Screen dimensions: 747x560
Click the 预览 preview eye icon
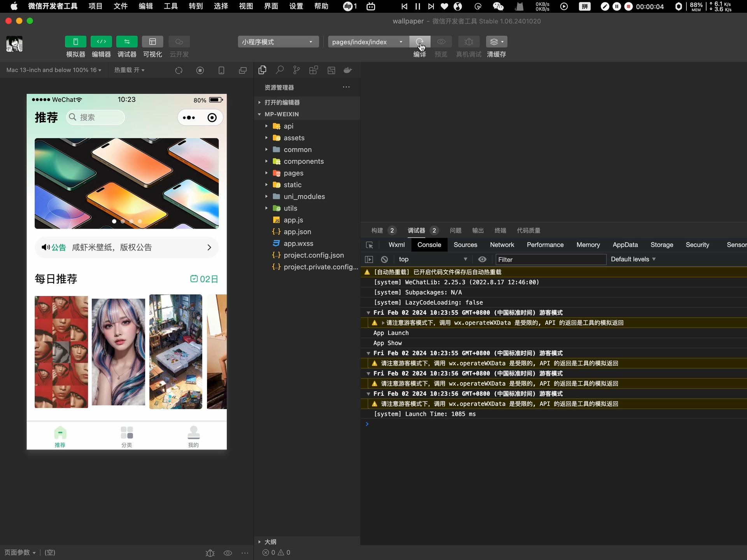tap(441, 42)
